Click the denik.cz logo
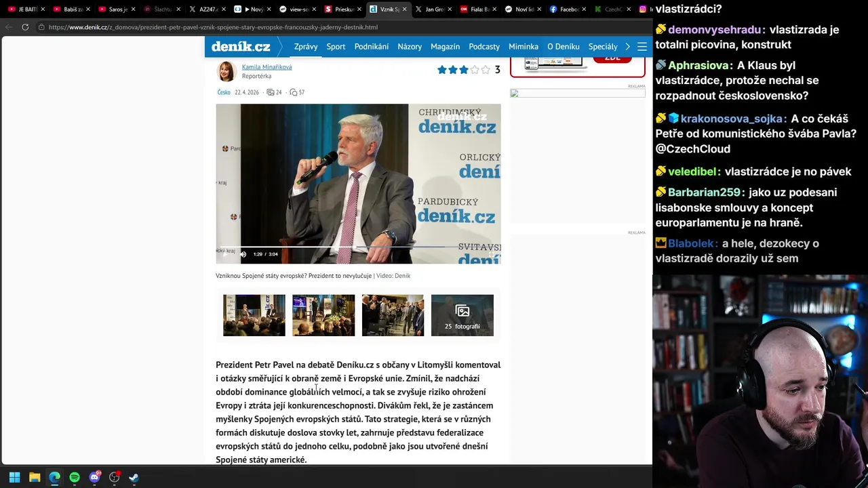The image size is (868, 488). 241,47
